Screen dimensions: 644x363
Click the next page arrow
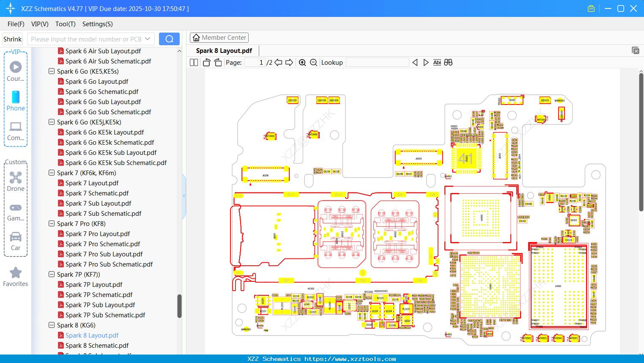pos(289,62)
